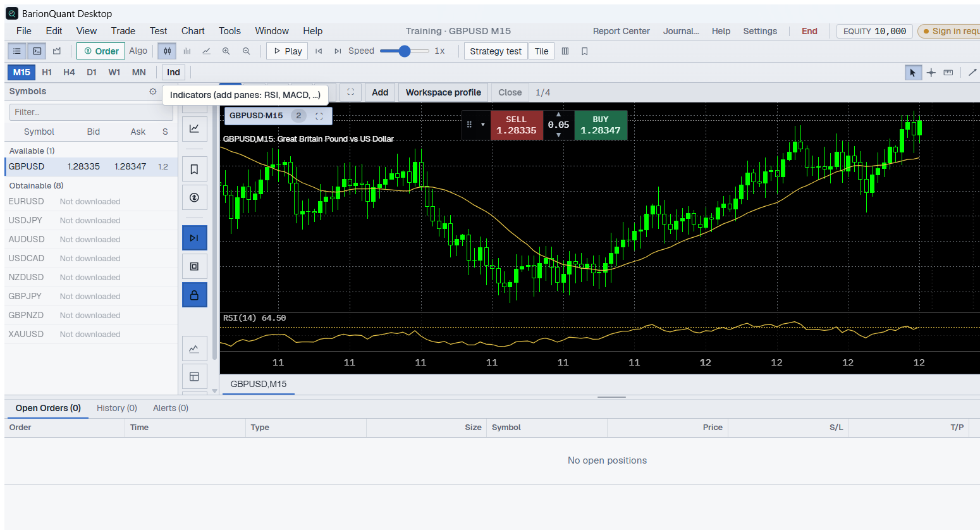Image resolution: width=980 pixels, height=530 pixels.
Task: Toggle the terminal panel icon
Action: coord(37,51)
